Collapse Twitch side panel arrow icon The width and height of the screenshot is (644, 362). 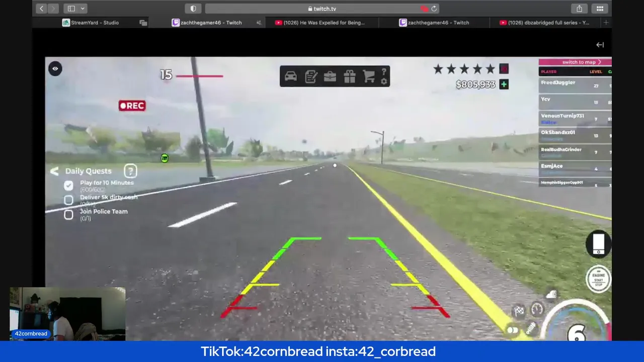coord(600,45)
